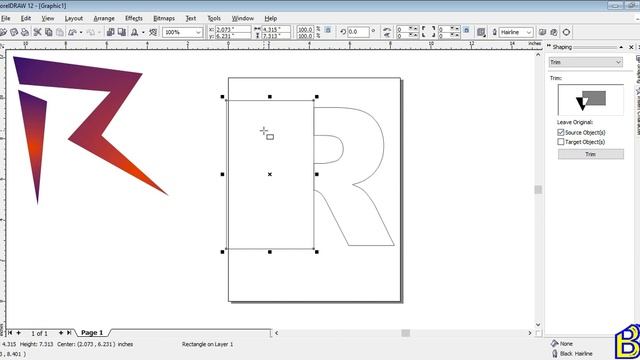The height and width of the screenshot is (360, 640).
Task: Open the View menu
Action: coord(48,18)
